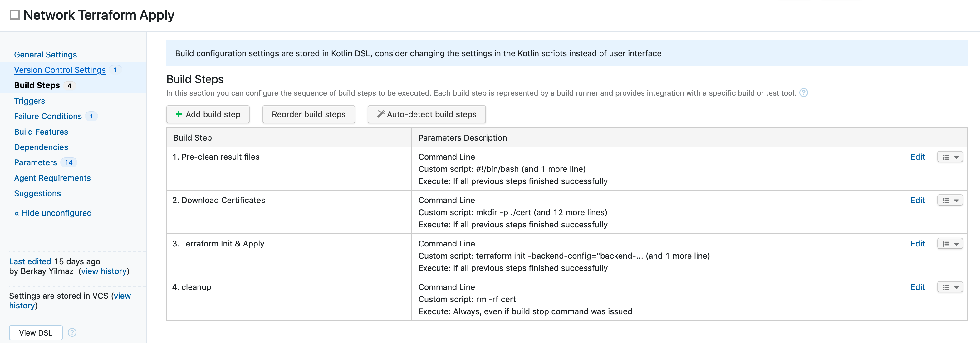The image size is (980, 343).
Task: Expand dropdown arrow next to Download Certificates actions
Action: 957,200
